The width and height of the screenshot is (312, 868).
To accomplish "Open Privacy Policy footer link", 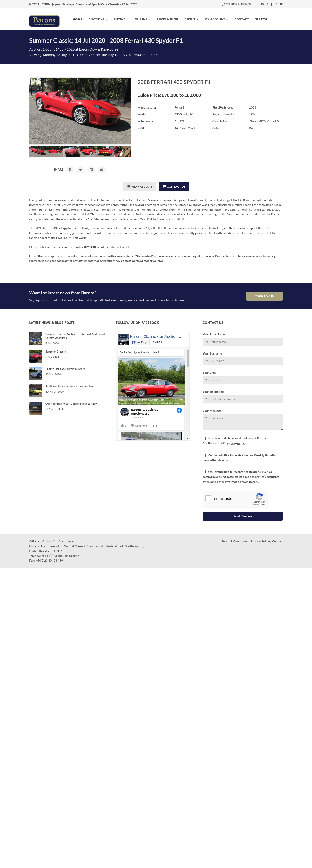I will coord(260,541).
